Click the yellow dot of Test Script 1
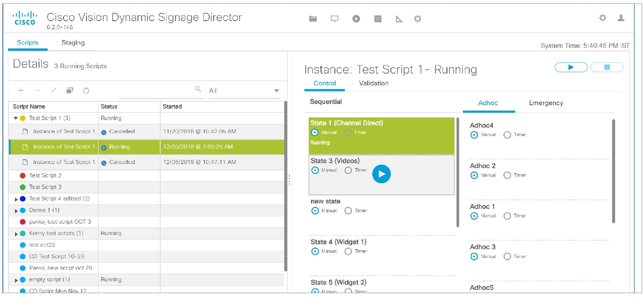 [x=23, y=118]
